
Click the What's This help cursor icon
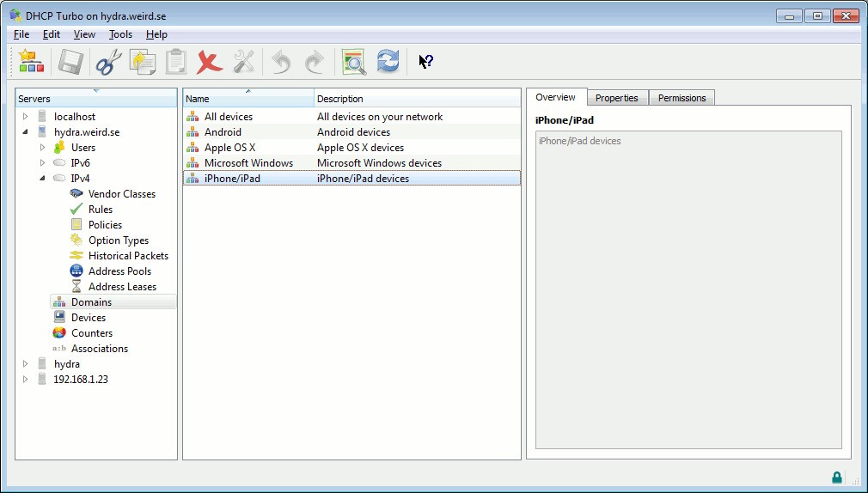[425, 62]
